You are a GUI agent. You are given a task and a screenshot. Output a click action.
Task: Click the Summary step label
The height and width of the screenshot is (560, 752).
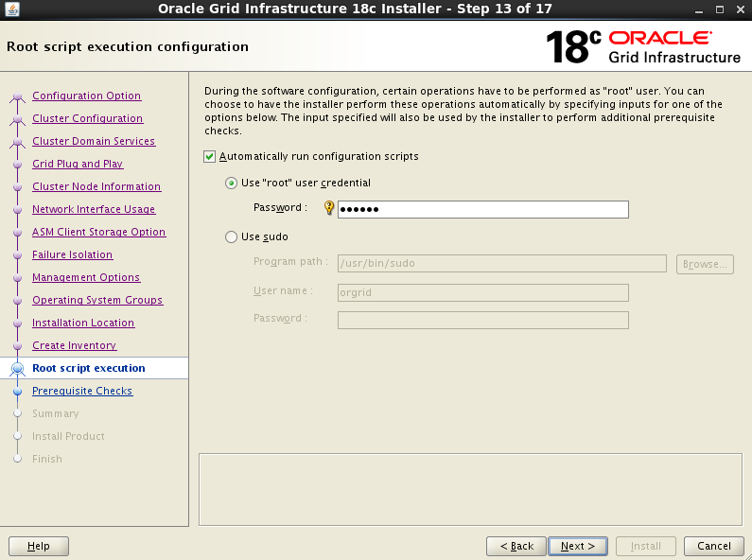56,413
